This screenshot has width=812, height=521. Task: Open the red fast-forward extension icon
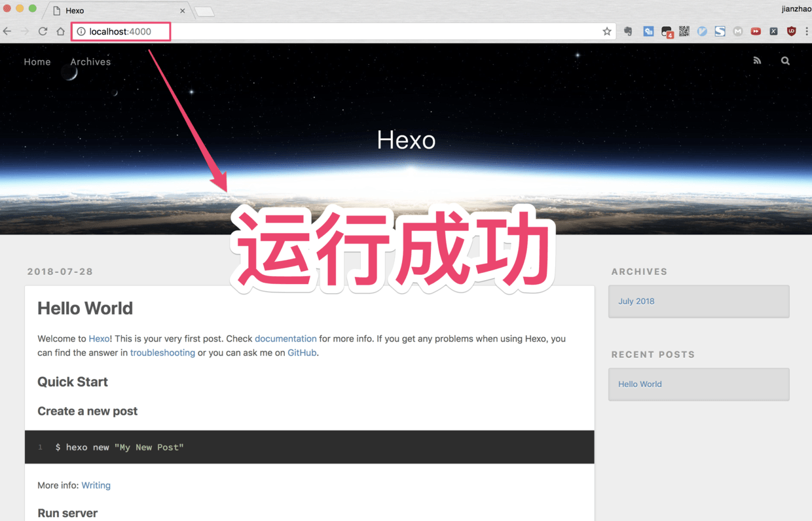tap(756, 31)
